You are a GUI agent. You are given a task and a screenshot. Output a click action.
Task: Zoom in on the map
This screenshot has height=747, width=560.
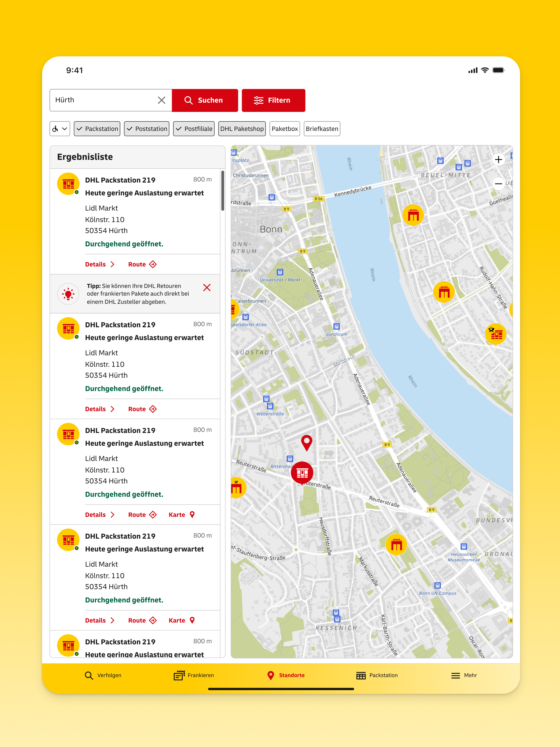pyautogui.click(x=498, y=160)
